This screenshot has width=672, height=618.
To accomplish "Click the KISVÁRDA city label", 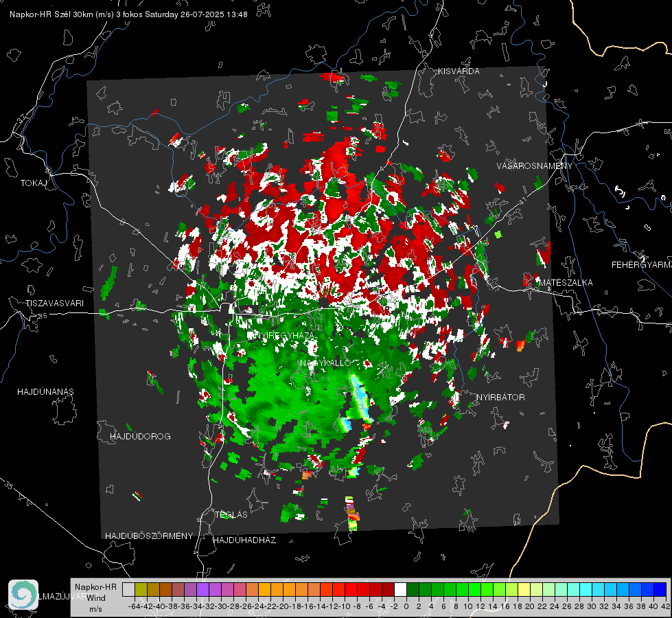I will [x=459, y=71].
